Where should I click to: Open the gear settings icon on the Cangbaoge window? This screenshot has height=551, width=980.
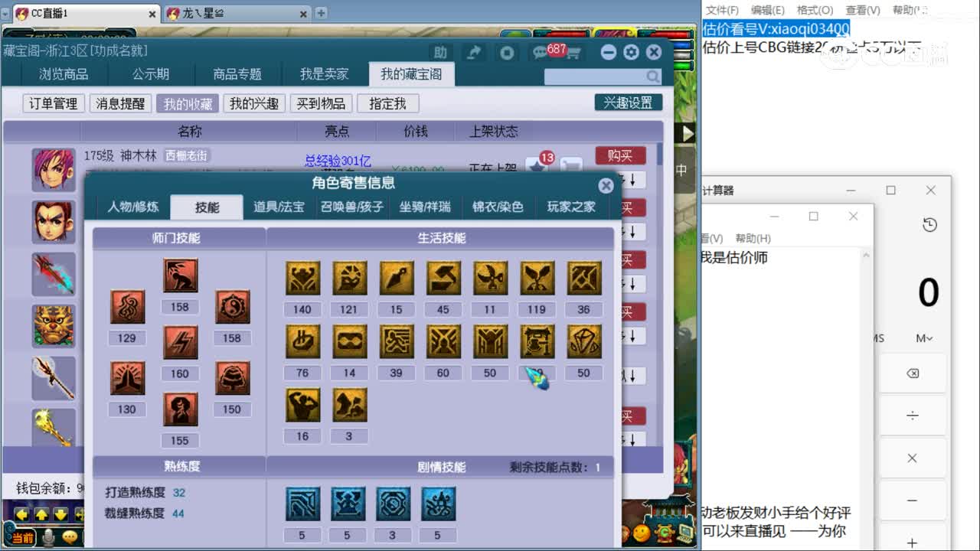click(x=630, y=51)
